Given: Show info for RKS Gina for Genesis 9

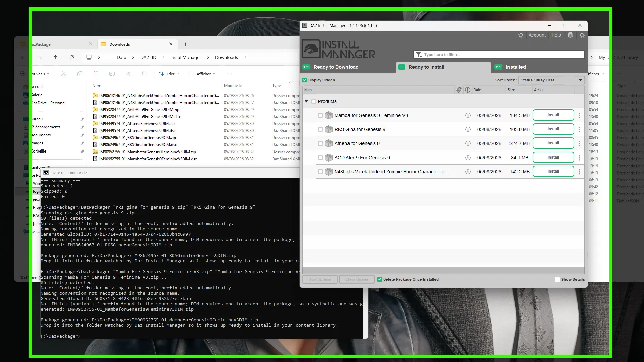Looking at the screenshot, I should 468,129.
